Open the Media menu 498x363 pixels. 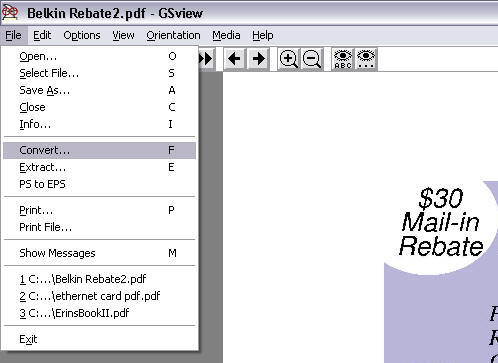(x=226, y=35)
